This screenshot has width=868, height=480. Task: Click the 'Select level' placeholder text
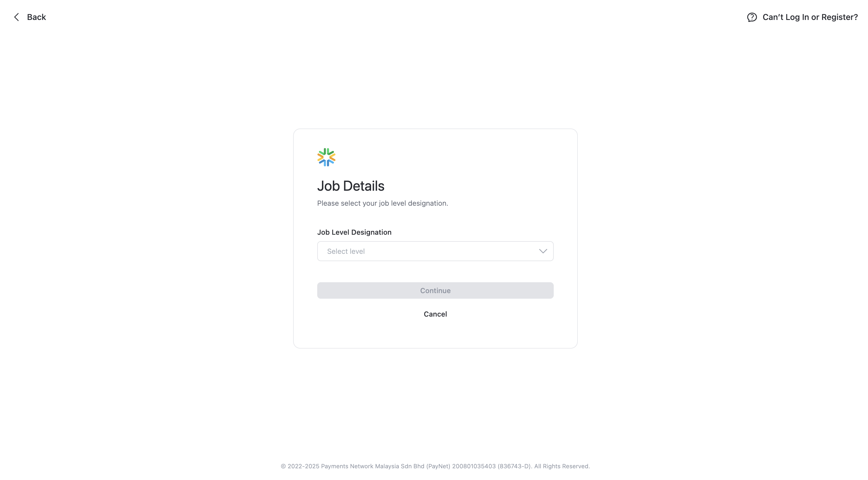click(x=346, y=251)
